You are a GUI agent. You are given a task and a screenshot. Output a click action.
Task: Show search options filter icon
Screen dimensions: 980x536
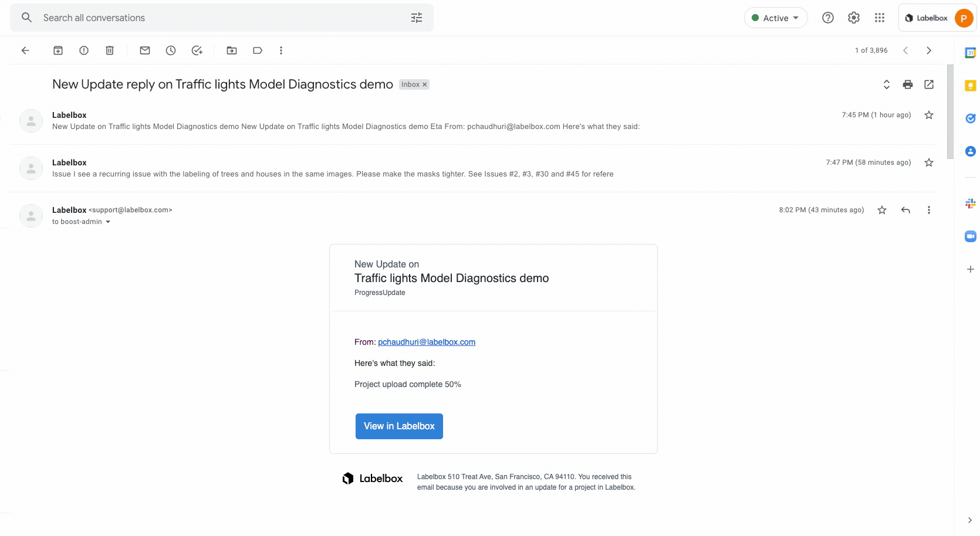(x=417, y=18)
